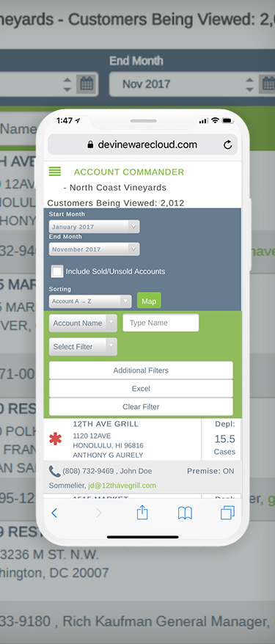Open the Sorting Account A-Z dropdown
The image size is (275, 644).
[90, 301]
